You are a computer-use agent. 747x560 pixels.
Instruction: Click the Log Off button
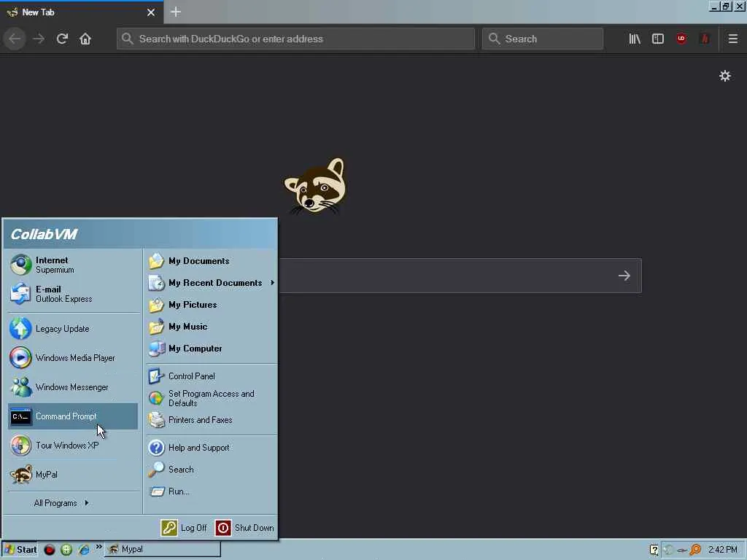point(184,528)
